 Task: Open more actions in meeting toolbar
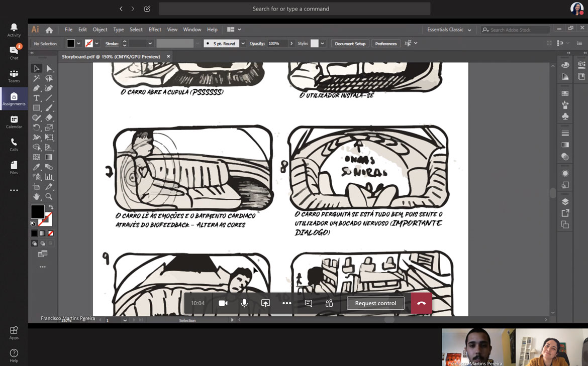[x=286, y=303]
